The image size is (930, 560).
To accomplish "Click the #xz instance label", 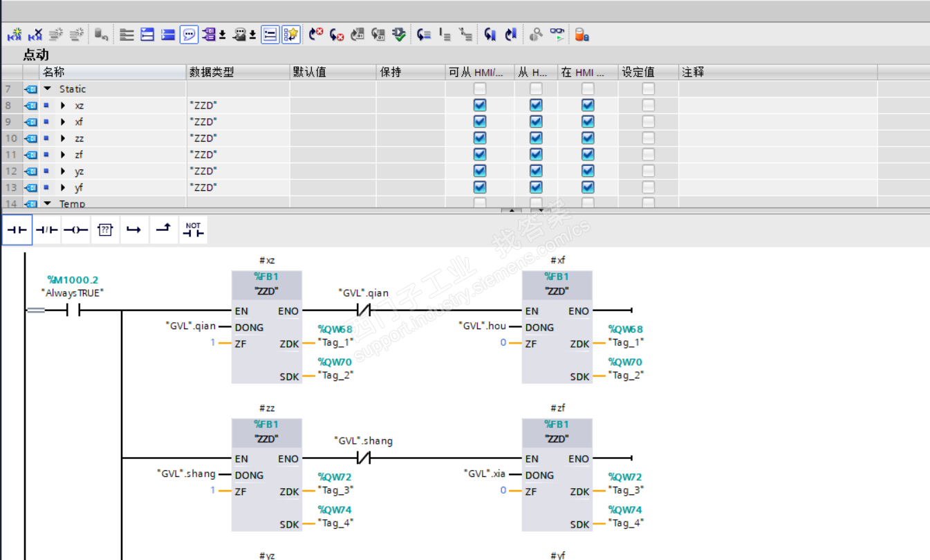I will coord(266,261).
